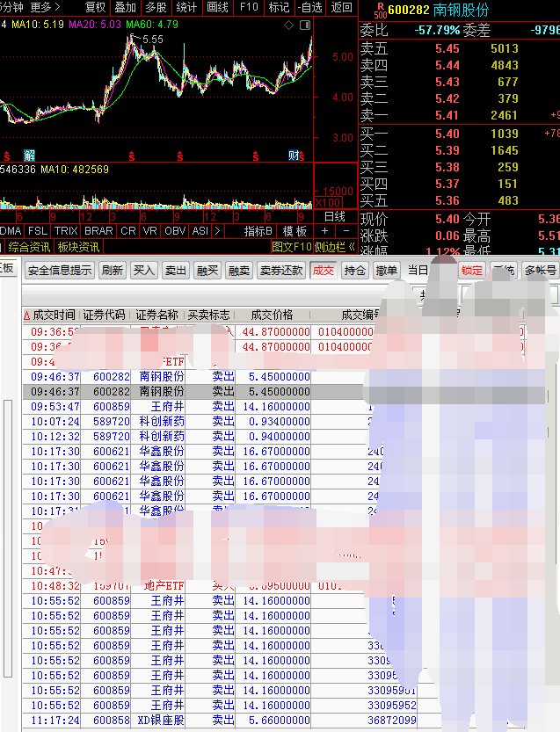Sort by the 证券名称 column header
The width and height of the screenshot is (560, 732).
click(x=157, y=315)
